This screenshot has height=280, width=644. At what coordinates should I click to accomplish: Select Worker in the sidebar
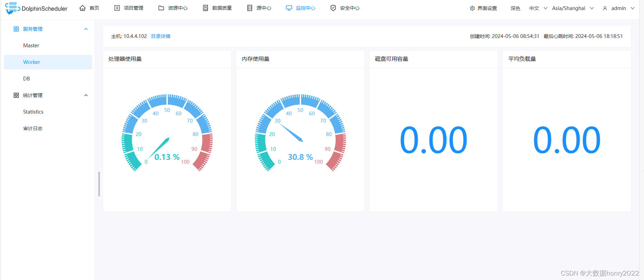pyautogui.click(x=48, y=62)
